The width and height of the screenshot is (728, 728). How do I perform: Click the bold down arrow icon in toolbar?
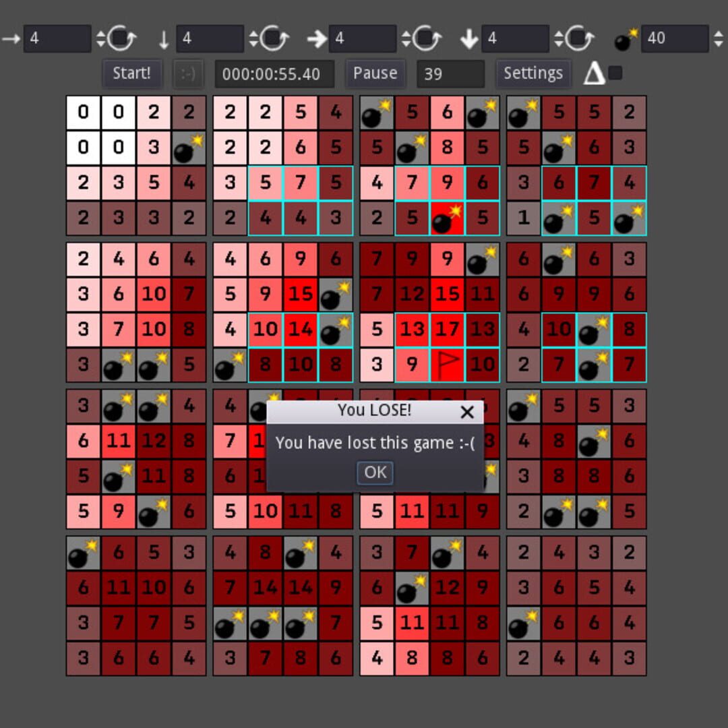point(470,39)
